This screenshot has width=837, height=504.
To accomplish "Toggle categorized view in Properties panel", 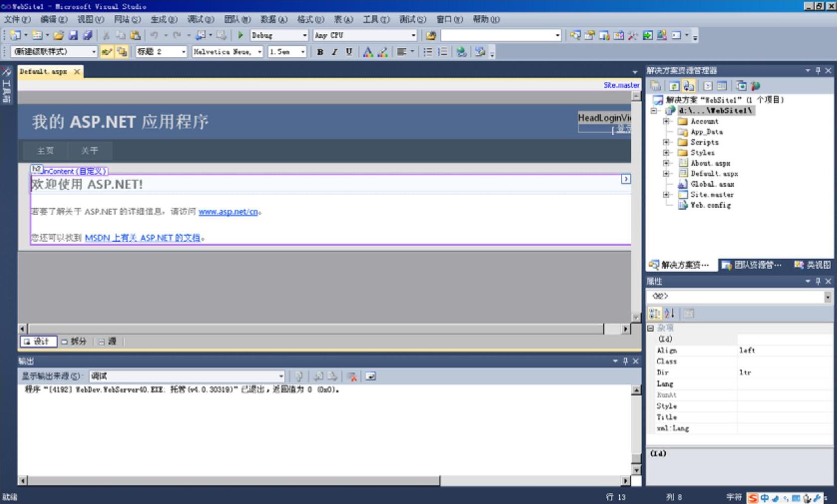I will tap(654, 313).
